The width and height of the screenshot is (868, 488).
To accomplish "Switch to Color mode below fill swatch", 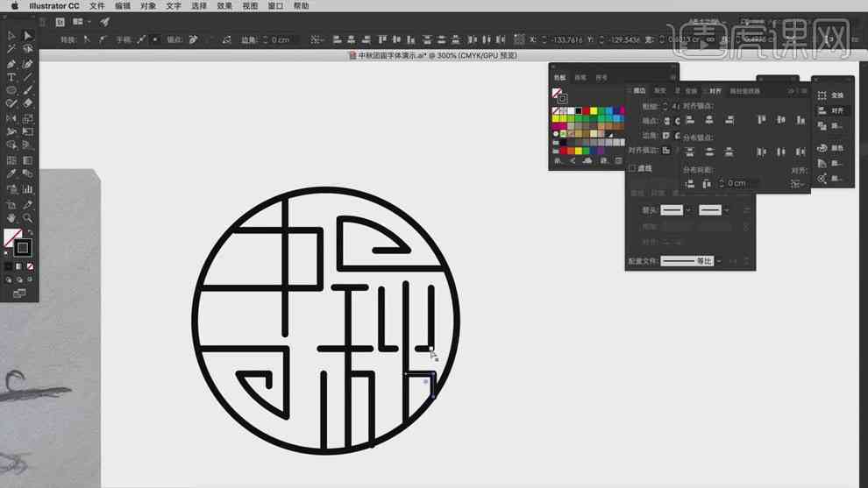I will coord(8,266).
